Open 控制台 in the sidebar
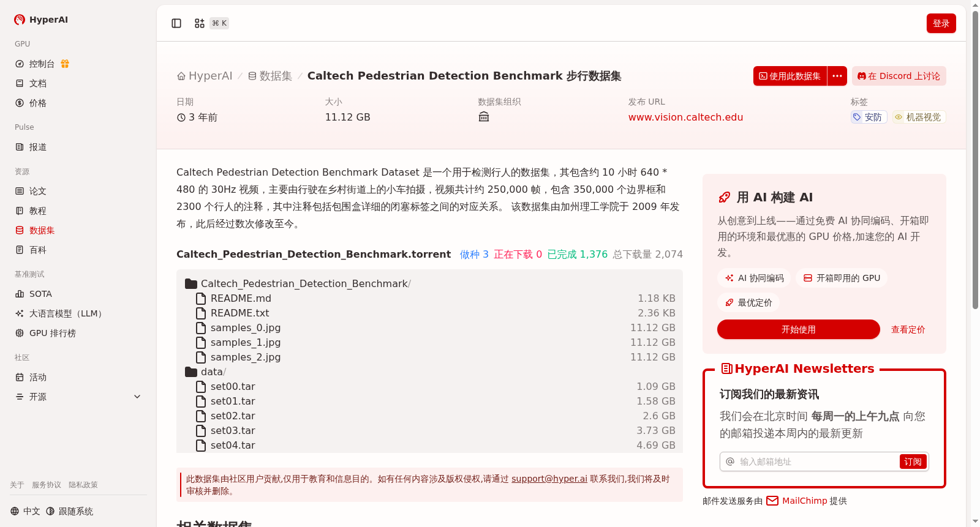Screen dimensions: 980x527 [42, 64]
